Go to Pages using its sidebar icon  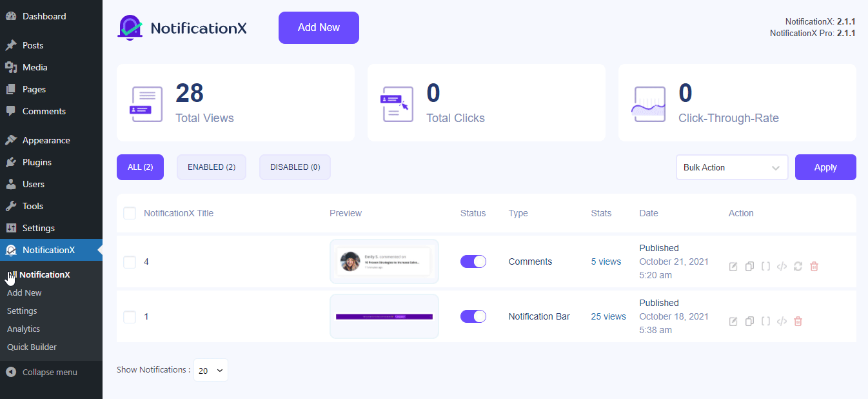point(11,89)
